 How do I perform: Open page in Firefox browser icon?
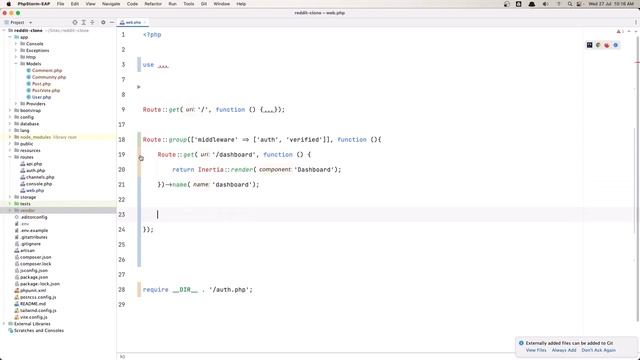[x=607, y=45]
